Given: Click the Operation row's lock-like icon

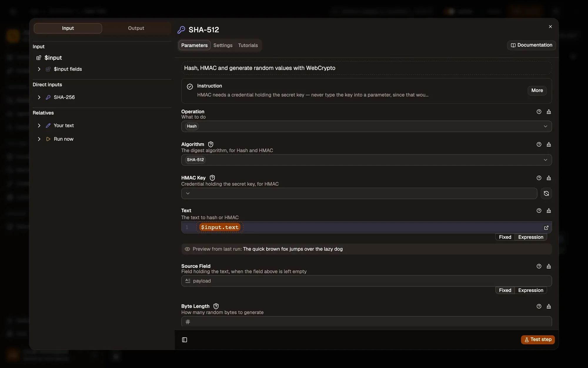Looking at the screenshot, I should tap(549, 112).
